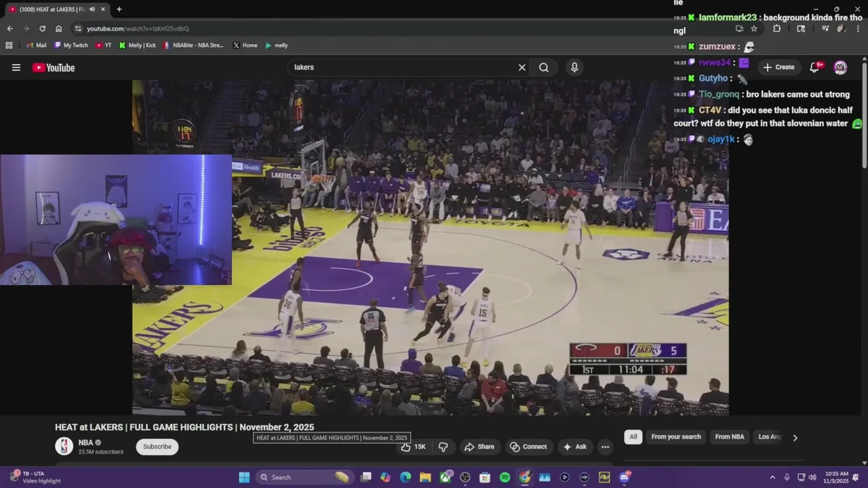Open the YouTube account avatar menu
Viewport: 868px width, 488px height.
click(840, 67)
